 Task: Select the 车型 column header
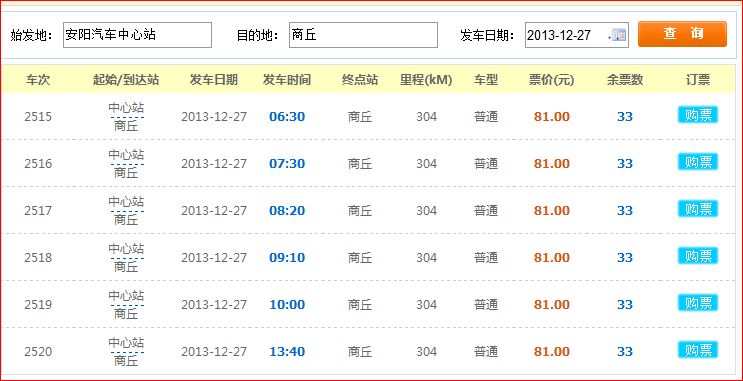(x=486, y=80)
